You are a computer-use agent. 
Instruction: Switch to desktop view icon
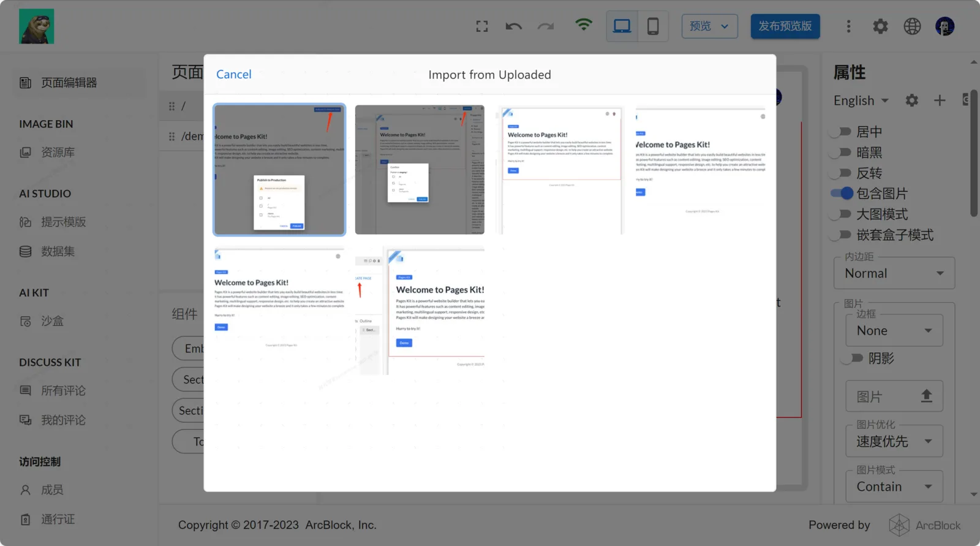[622, 26]
